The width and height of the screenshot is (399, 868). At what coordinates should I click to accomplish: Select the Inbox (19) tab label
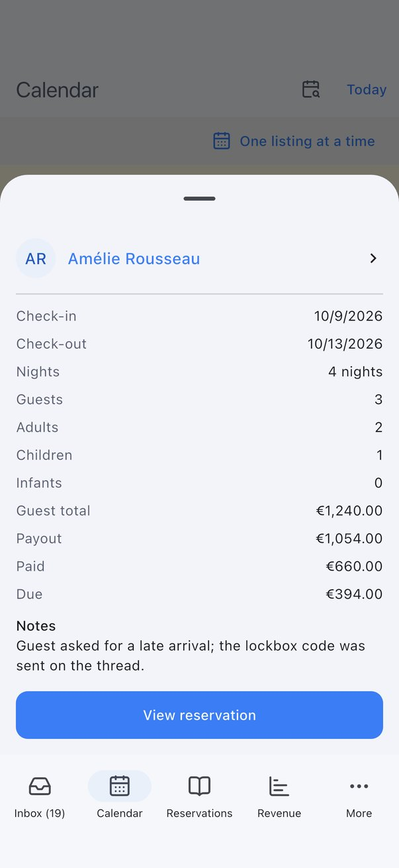coord(40,813)
